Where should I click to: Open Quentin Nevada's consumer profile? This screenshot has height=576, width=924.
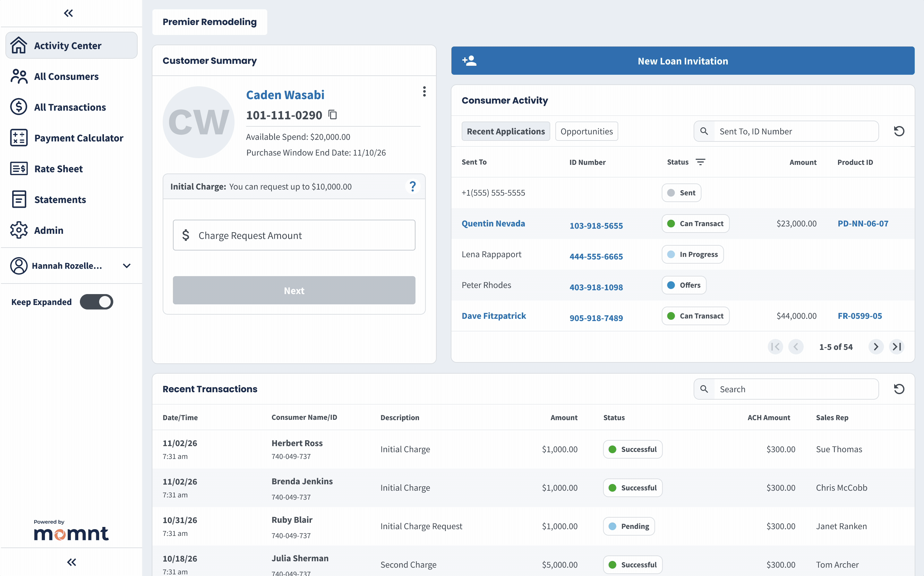pyautogui.click(x=493, y=224)
